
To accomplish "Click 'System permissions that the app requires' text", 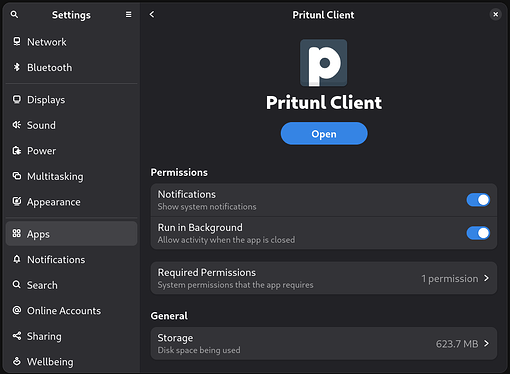I will tap(235, 285).
